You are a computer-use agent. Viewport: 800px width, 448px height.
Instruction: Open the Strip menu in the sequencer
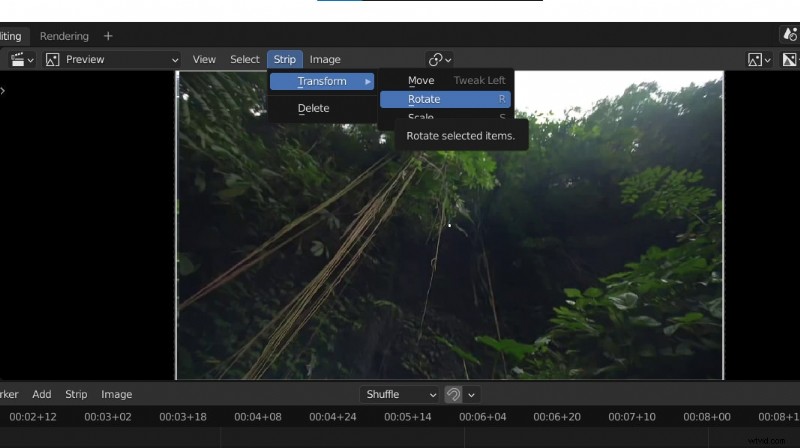(x=76, y=394)
